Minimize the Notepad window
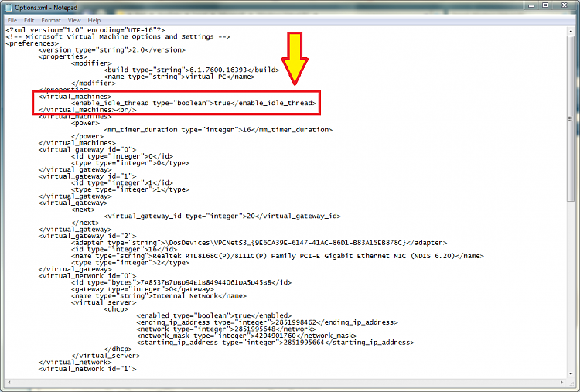Image resolution: width=580 pixels, height=392 pixels. click(531, 5)
